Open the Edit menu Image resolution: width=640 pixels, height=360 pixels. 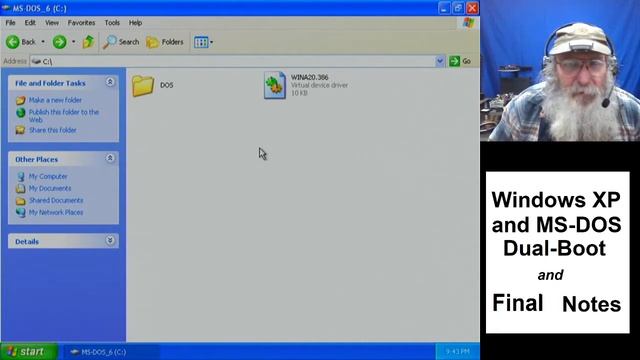[x=30, y=23]
